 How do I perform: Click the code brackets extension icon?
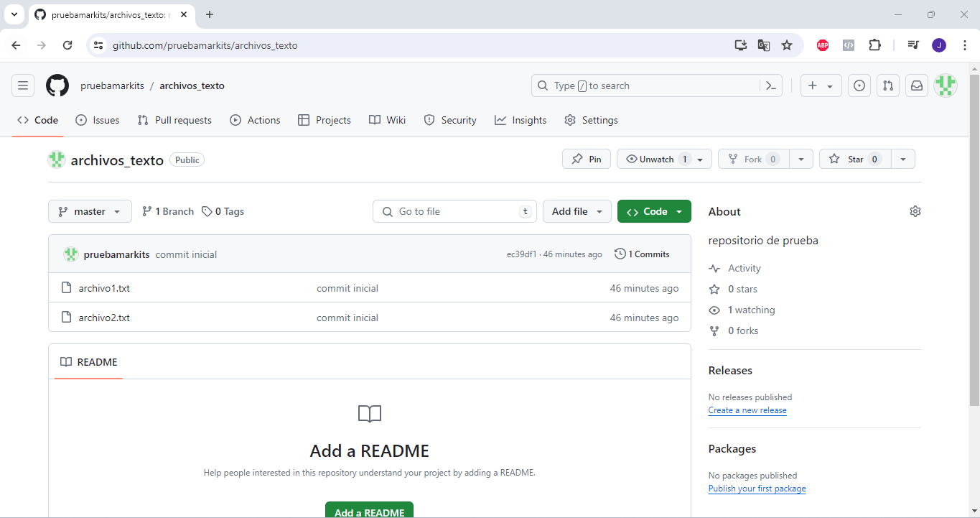point(849,45)
